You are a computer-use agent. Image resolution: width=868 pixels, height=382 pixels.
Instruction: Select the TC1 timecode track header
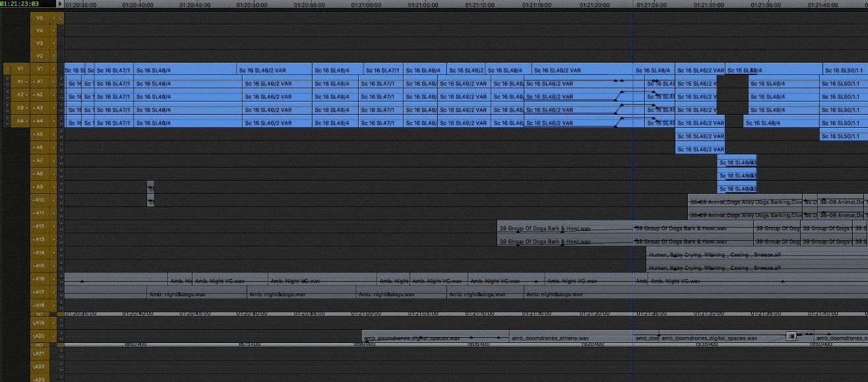click(40, 314)
